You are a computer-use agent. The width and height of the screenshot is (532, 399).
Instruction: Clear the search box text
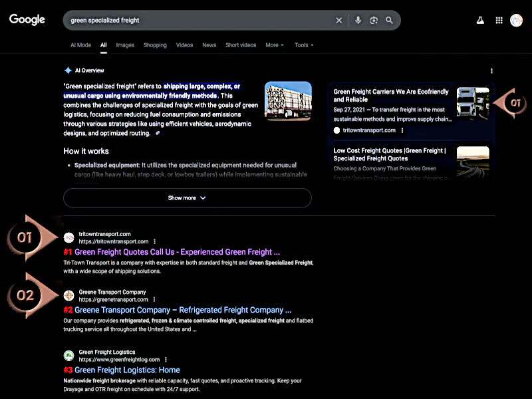(x=338, y=21)
